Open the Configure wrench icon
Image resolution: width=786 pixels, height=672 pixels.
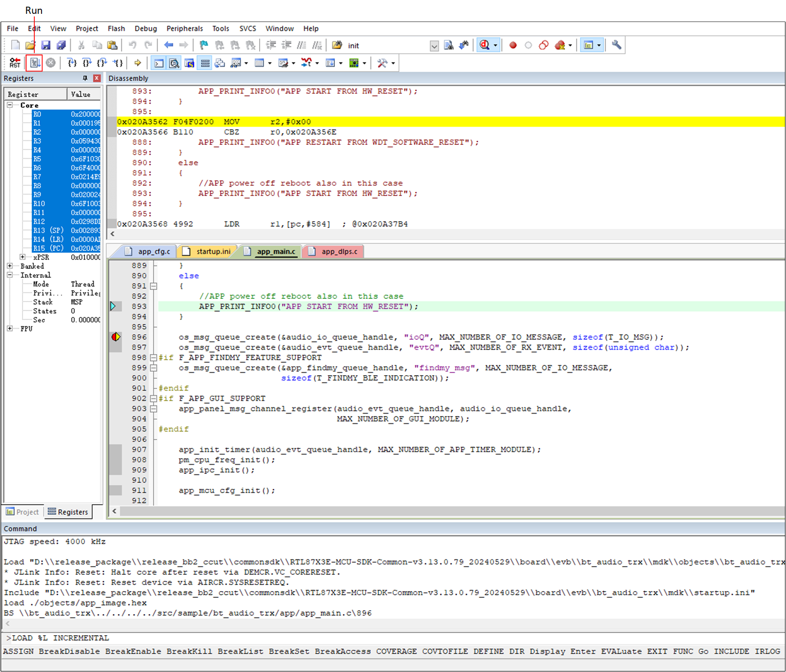617,45
